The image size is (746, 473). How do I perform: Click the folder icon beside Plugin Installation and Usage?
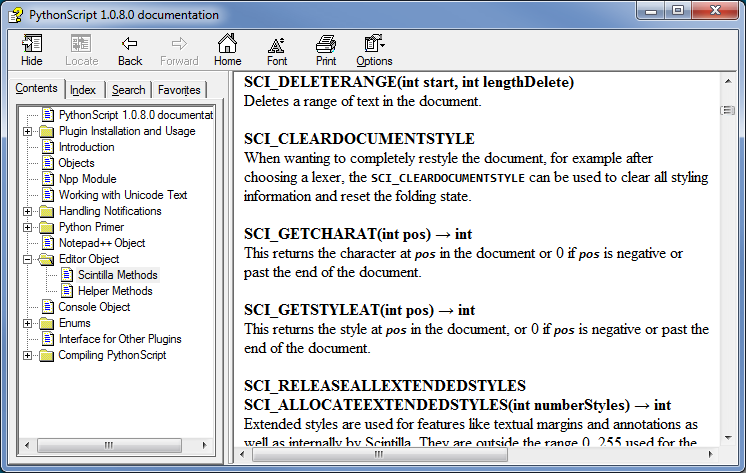(46, 131)
